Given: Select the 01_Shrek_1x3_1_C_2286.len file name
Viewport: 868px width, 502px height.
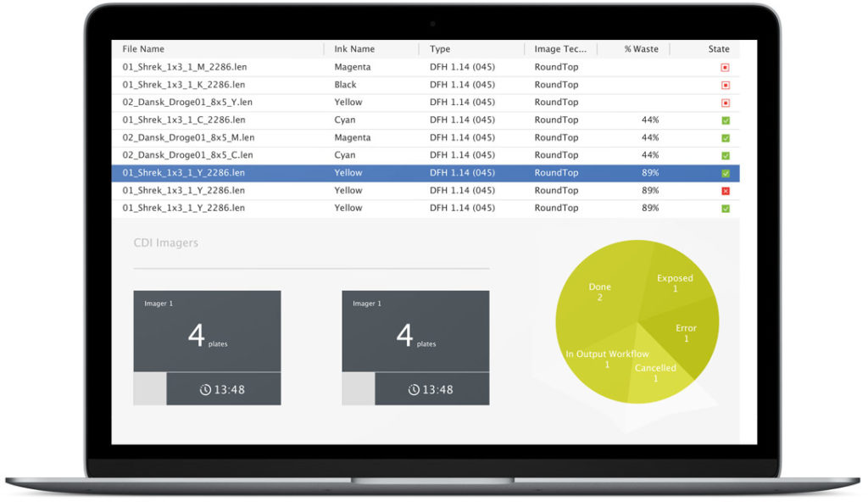Looking at the screenshot, I should point(183,120).
